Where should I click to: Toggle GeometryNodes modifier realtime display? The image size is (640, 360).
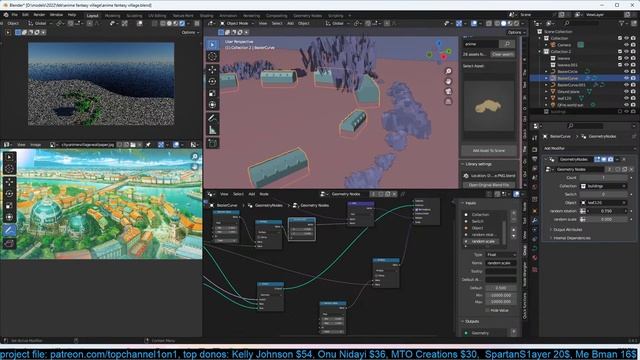tap(604, 159)
